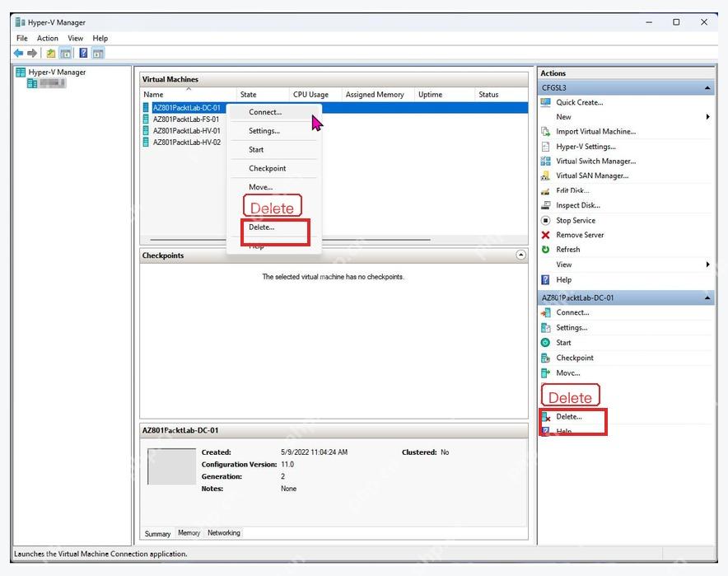728x576 pixels.
Task: Click the Import Virtual Machine icon
Action: coord(545,132)
